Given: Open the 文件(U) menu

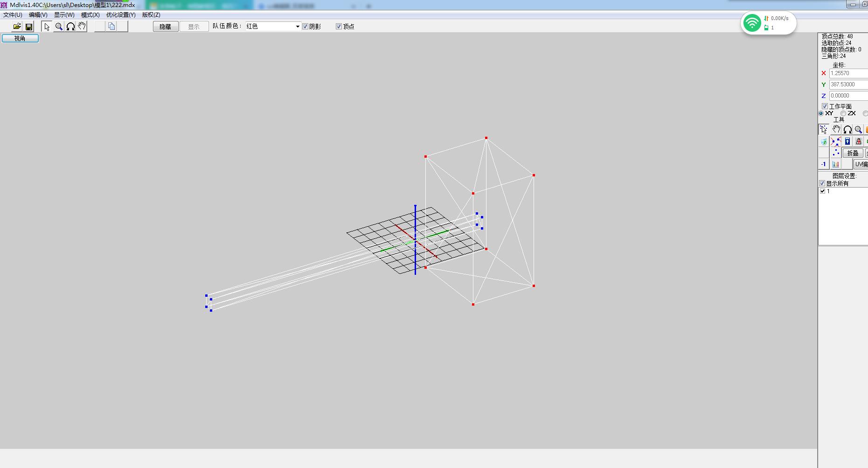Looking at the screenshot, I should pyautogui.click(x=13, y=15).
